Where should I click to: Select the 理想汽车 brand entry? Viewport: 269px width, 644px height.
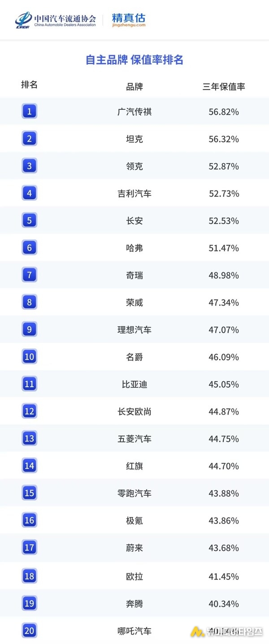click(134, 330)
